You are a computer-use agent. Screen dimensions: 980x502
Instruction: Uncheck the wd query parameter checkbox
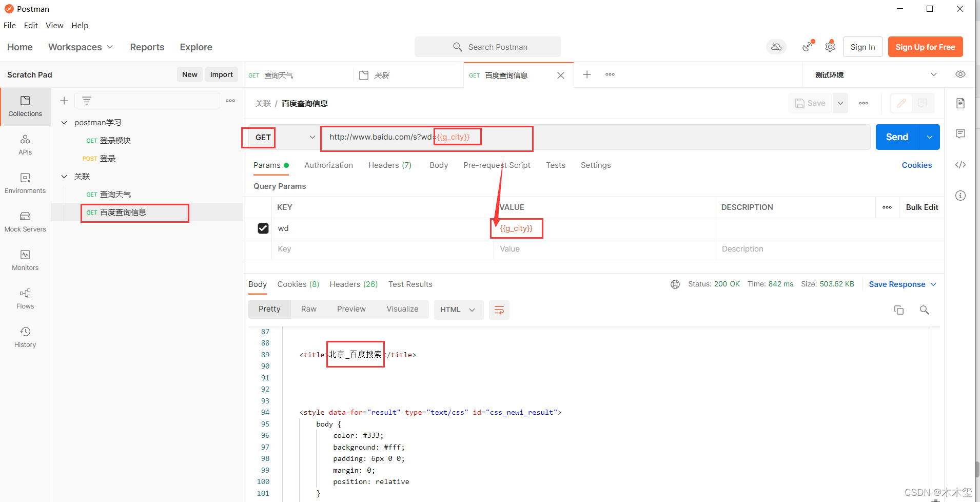[x=263, y=228]
